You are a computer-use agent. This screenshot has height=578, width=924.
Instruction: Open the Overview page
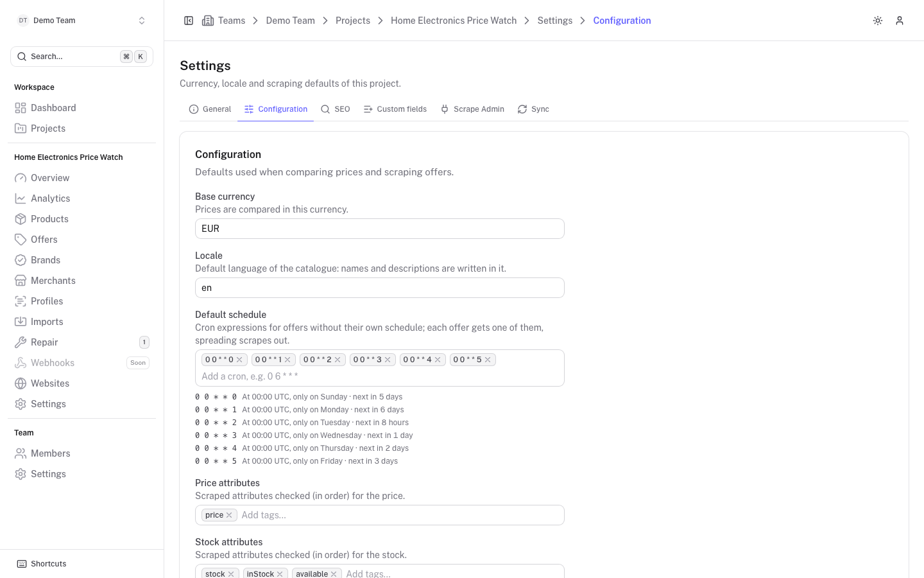pos(81,178)
